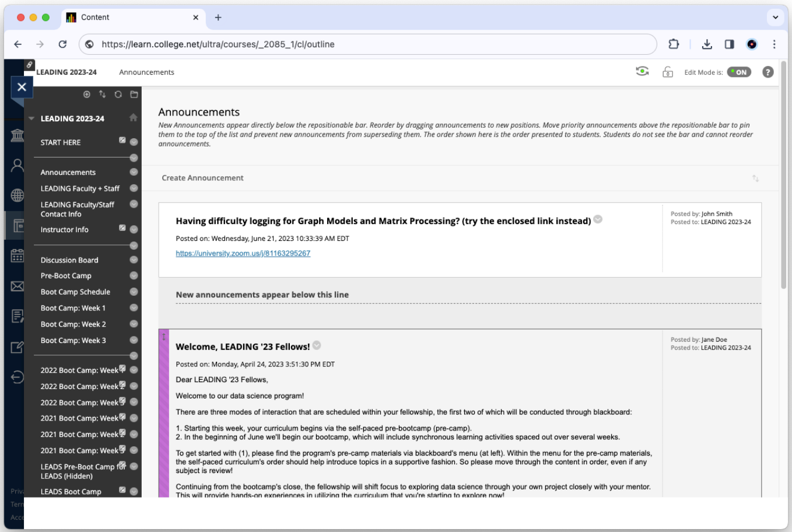Click the institution building icon in rail
Image resolution: width=792 pixels, height=532 pixels.
pos(17,135)
